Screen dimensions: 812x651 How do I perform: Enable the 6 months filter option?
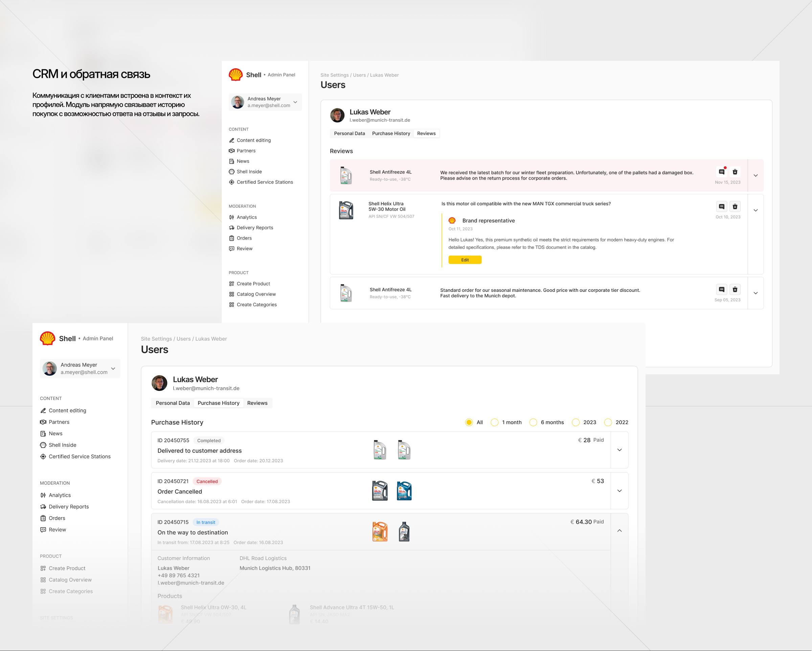533,422
